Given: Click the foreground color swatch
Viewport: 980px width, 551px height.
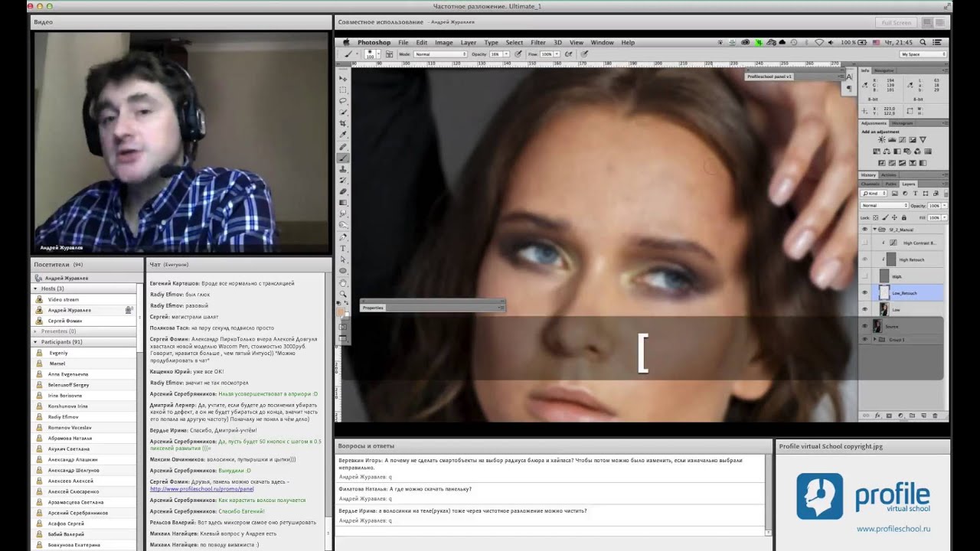Looking at the screenshot, I should tap(341, 311).
